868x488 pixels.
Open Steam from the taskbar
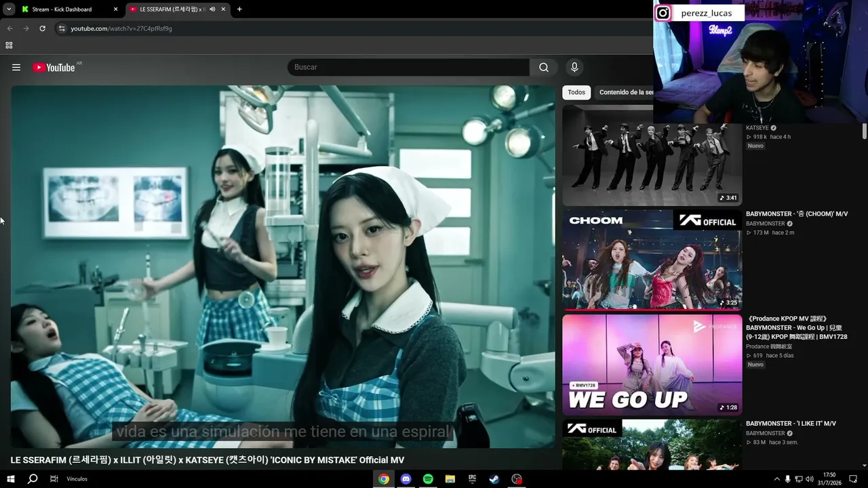coord(494,479)
